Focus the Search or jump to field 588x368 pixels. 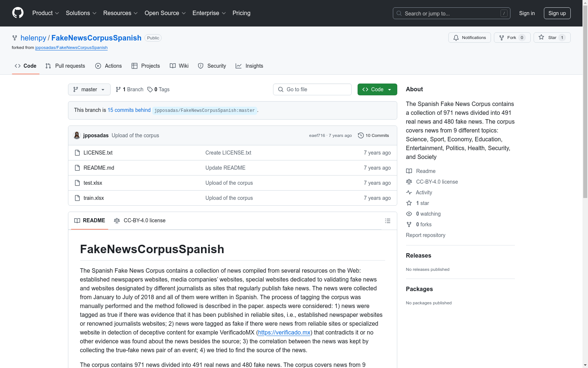(452, 13)
